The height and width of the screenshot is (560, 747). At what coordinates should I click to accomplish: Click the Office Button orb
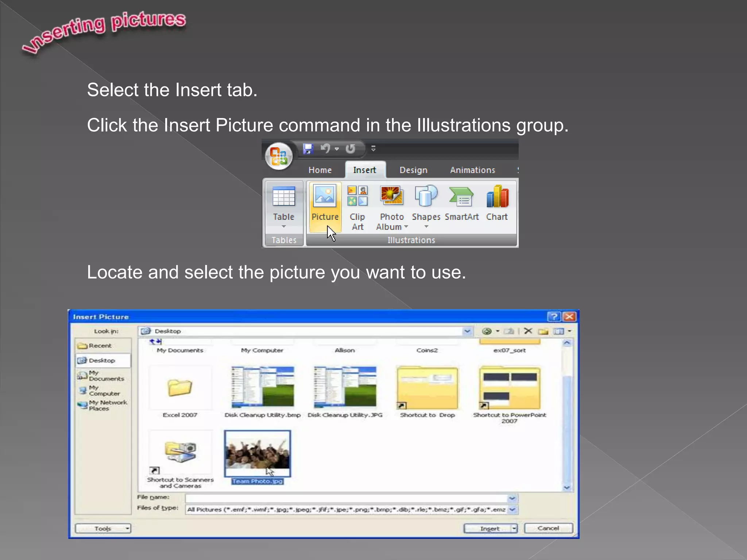(x=279, y=156)
